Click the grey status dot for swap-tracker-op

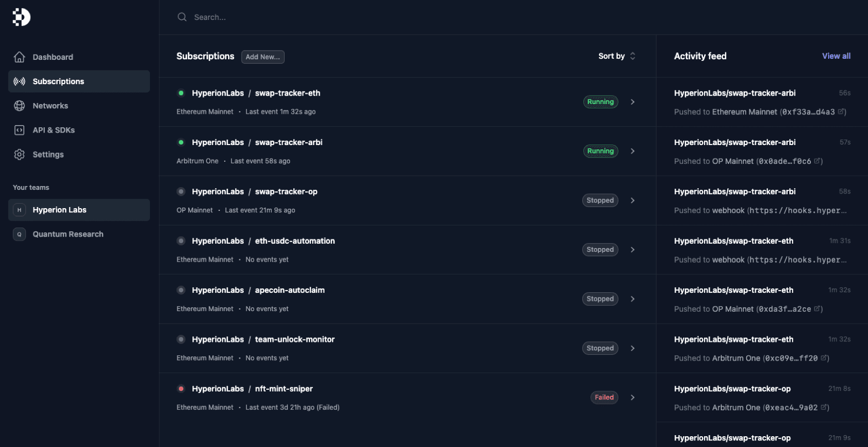[181, 191]
